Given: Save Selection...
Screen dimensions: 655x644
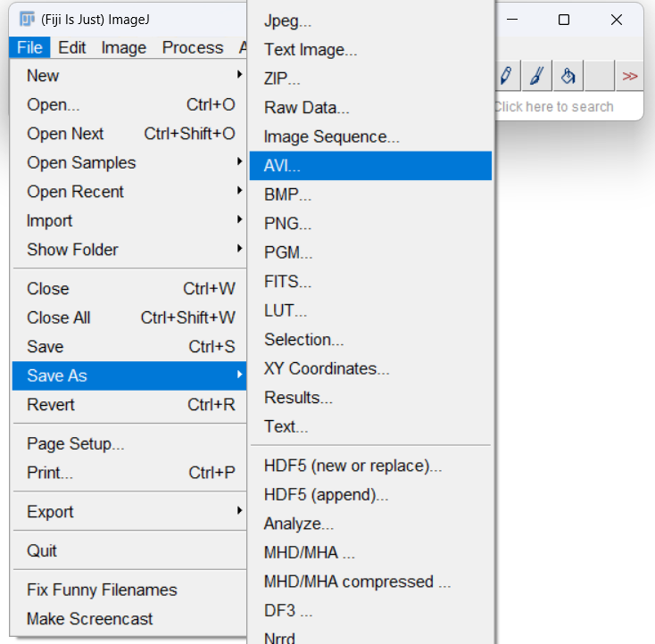Looking at the screenshot, I should point(370,340).
